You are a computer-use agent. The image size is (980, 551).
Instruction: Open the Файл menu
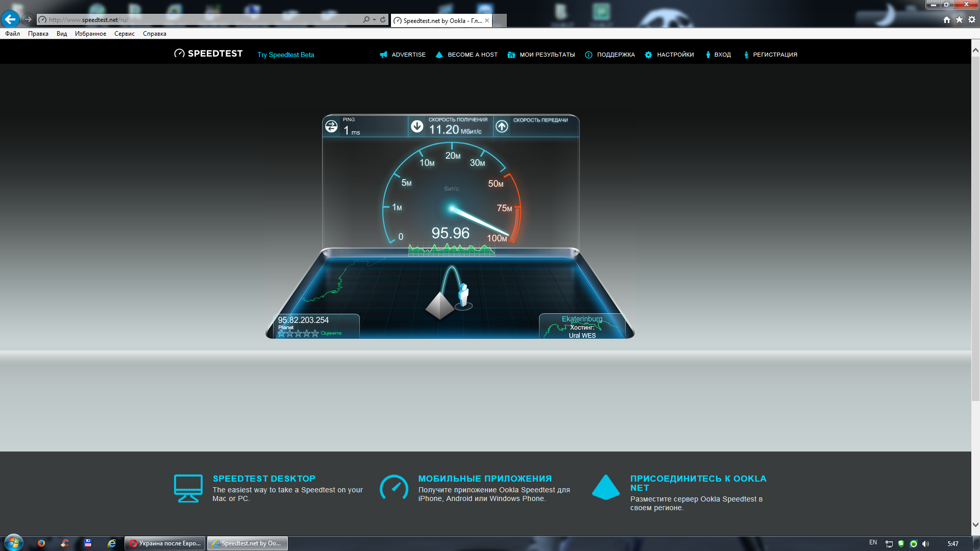click(x=12, y=34)
